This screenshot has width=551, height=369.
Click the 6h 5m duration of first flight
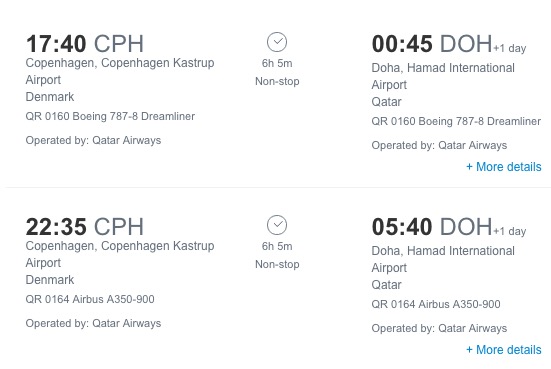(x=277, y=63)
